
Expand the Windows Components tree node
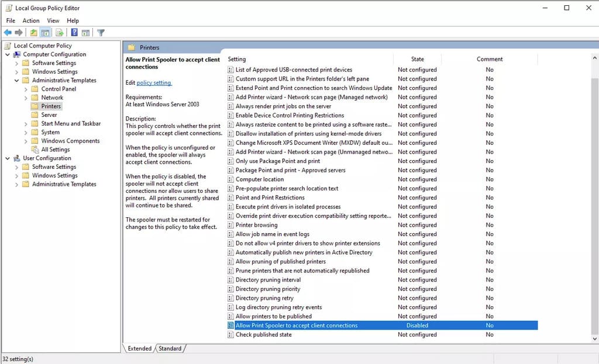pyautogui.click(x=26, y=141)
